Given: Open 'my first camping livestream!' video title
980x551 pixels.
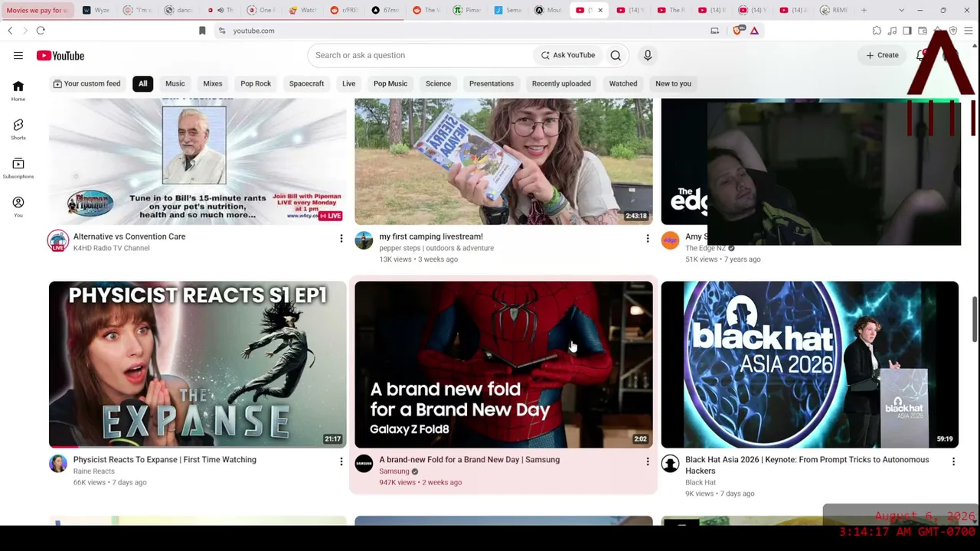Looking at the screenshot, I should [431, 236].
